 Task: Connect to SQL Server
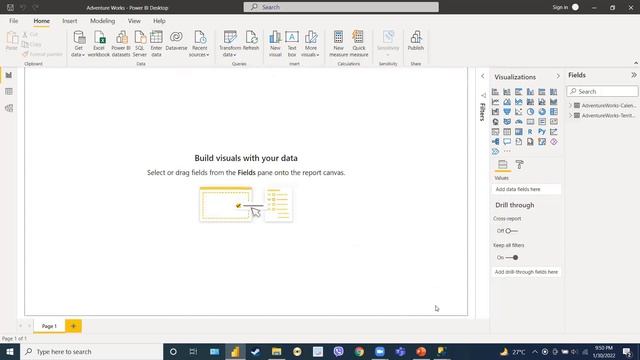(140, 44)
